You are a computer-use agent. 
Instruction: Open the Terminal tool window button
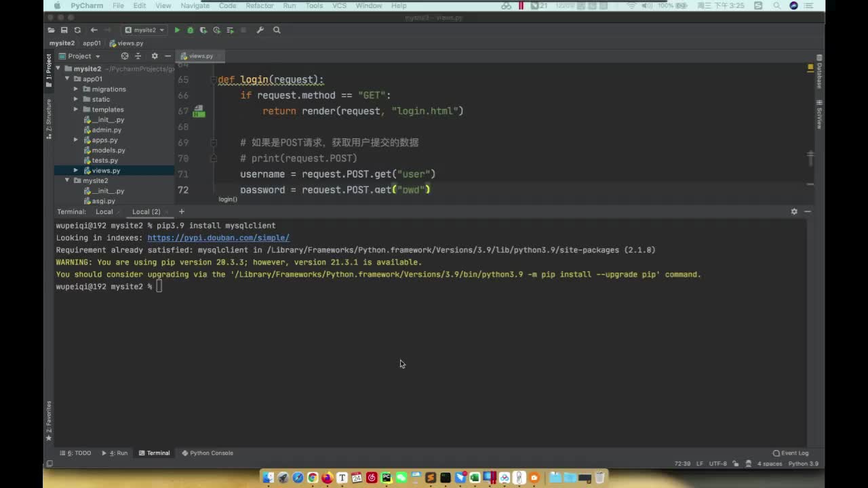[154, 453]
